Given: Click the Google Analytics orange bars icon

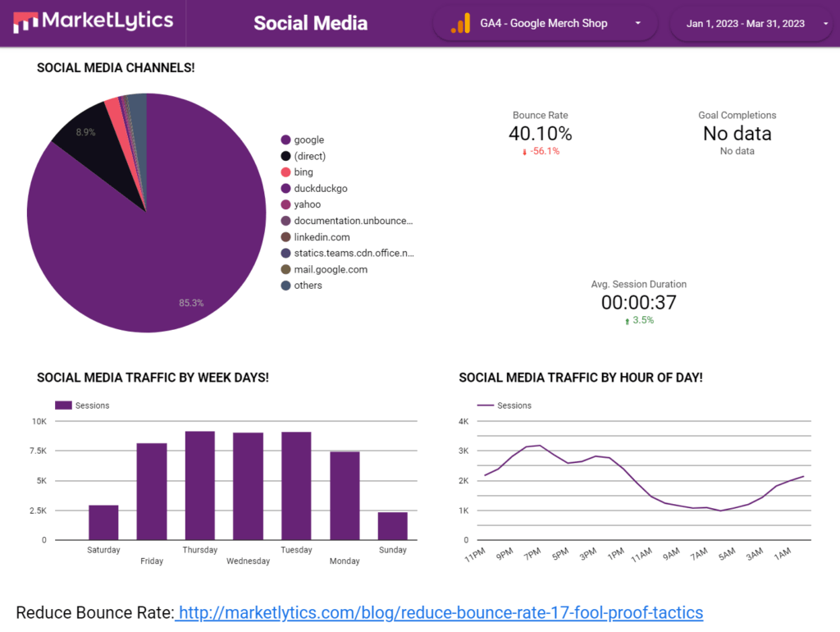Looking at the screenshot, I should (460, 23).
